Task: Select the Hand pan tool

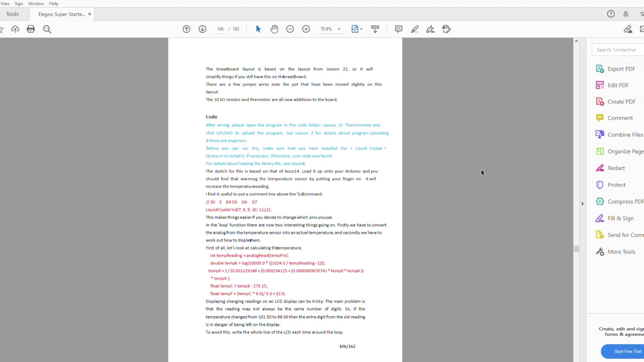Action: [274, 29]
